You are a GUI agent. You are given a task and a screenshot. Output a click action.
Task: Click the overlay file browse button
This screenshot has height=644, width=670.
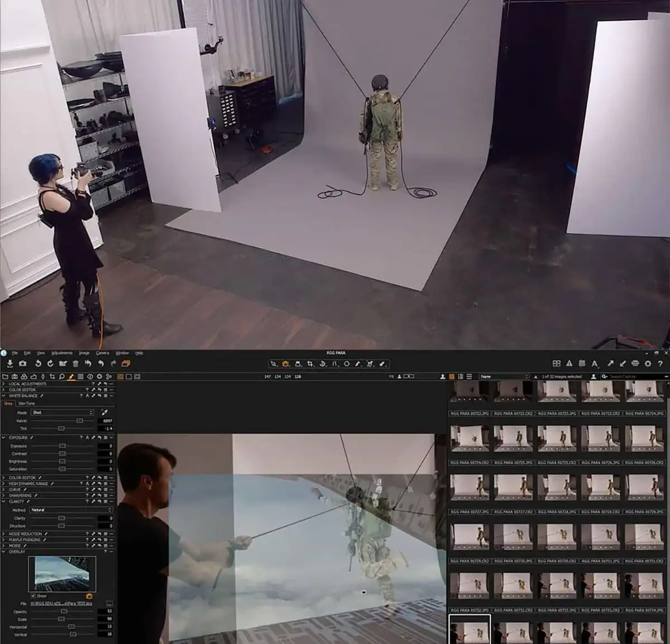pyautogui.click(x=109, y=604)
